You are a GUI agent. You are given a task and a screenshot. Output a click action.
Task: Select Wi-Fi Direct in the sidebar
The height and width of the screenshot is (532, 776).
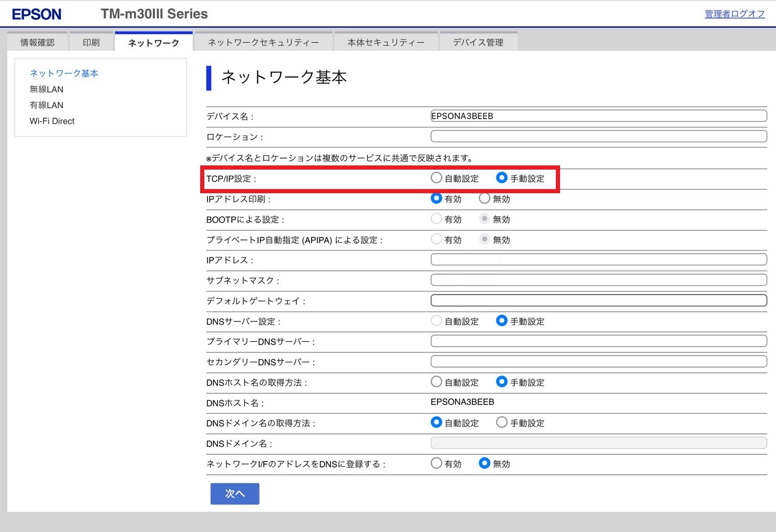(x=52, y=121)
